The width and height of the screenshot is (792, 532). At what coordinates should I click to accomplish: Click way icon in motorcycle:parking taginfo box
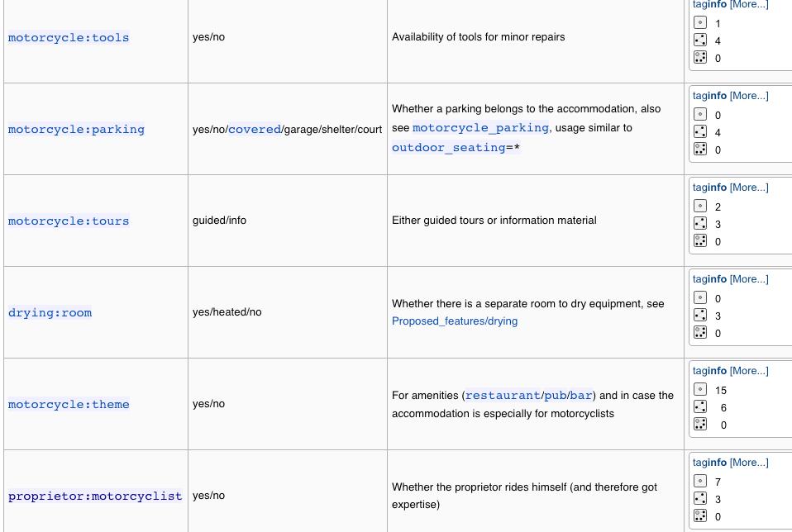coord(700,132)
